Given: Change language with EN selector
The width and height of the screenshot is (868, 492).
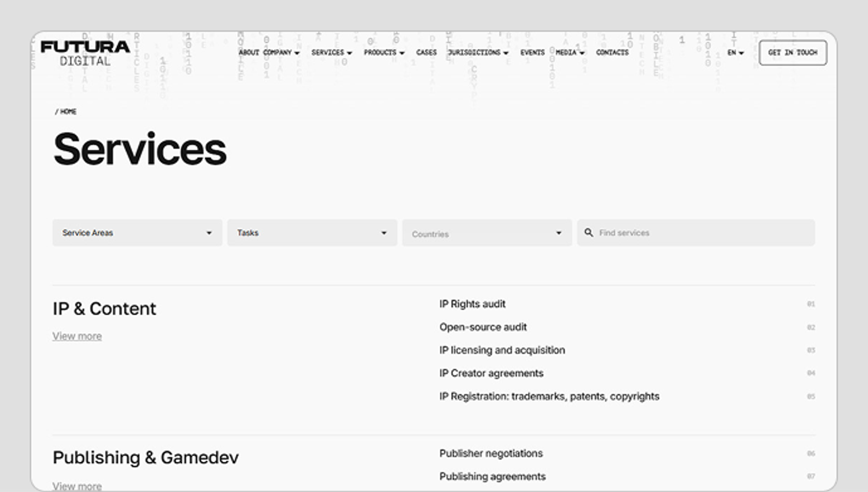Looking at the screenshot, I should point(735,53).
